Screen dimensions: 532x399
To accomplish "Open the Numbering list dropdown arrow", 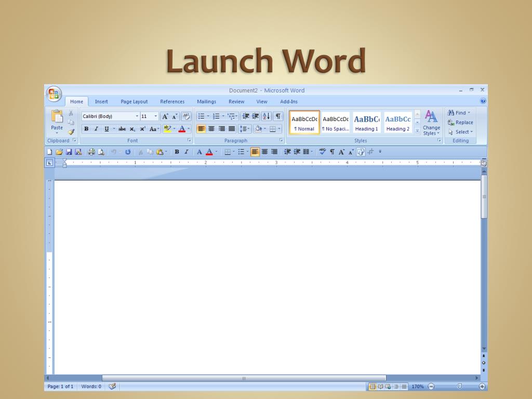I will tap(223, 116).
